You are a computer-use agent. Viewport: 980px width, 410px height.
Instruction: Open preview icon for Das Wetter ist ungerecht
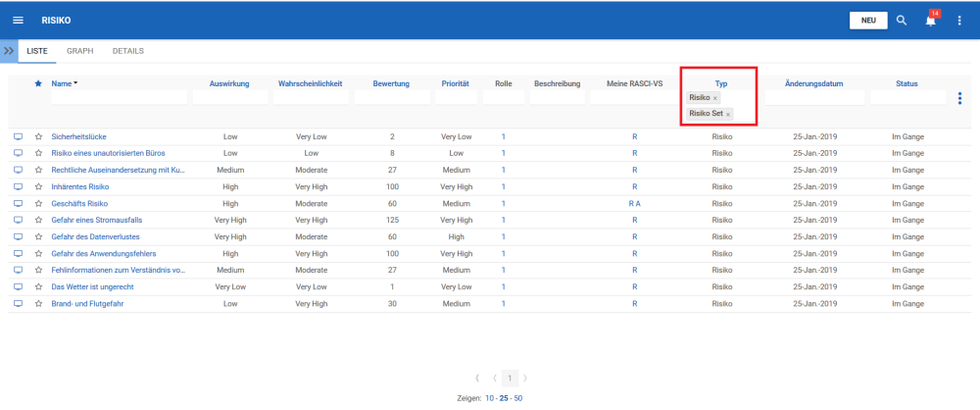(18, 286)
